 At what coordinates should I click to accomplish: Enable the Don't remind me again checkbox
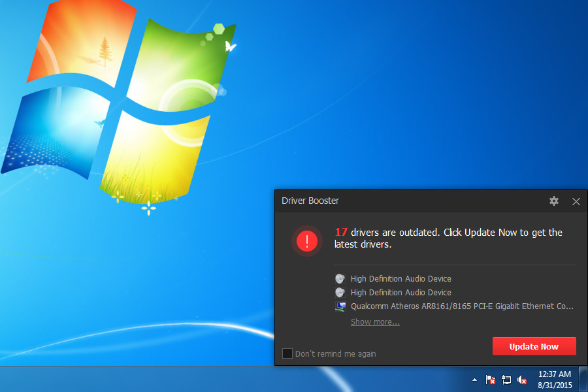[x=287, y=353]
